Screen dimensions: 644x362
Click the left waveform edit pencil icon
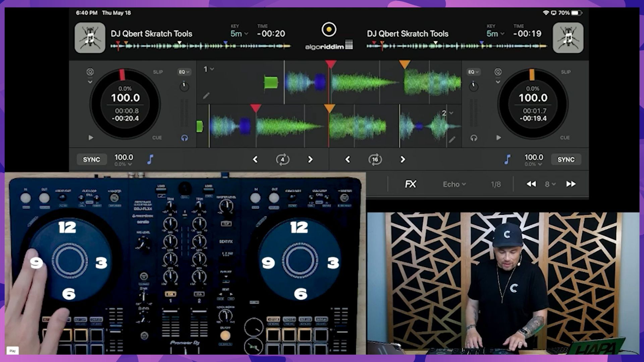[206, 96]
